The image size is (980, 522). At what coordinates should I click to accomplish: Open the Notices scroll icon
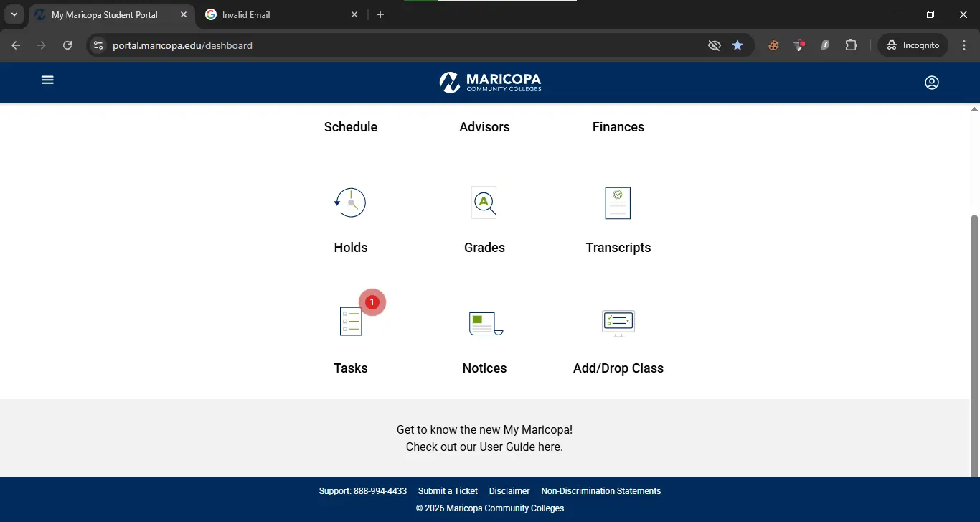tap(486, 324)
